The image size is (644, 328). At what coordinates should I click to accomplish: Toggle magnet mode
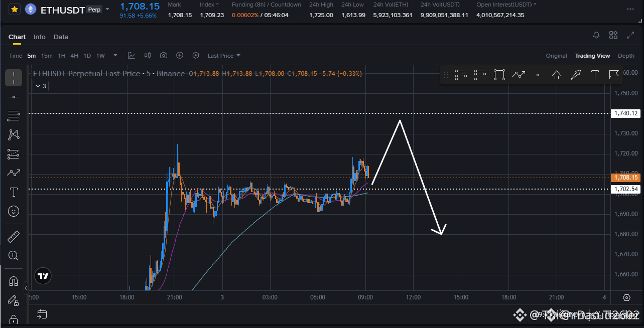(x=14, y=281)
